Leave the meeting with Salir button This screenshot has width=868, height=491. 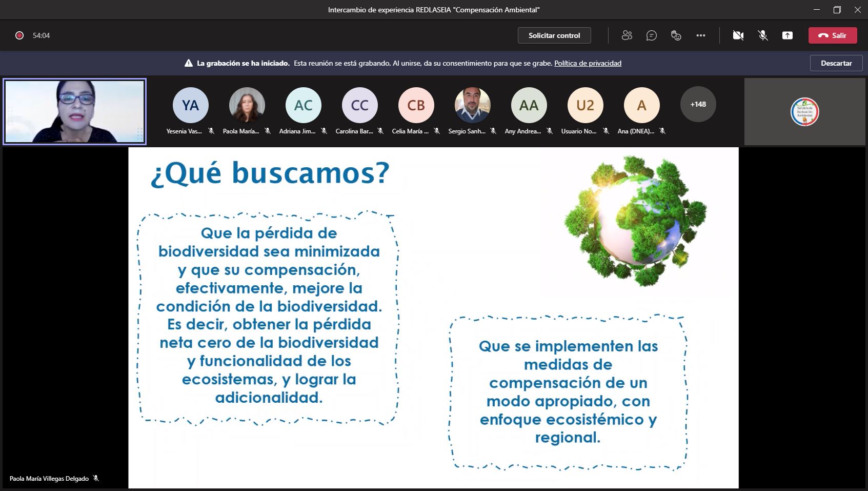pos(832,35)
